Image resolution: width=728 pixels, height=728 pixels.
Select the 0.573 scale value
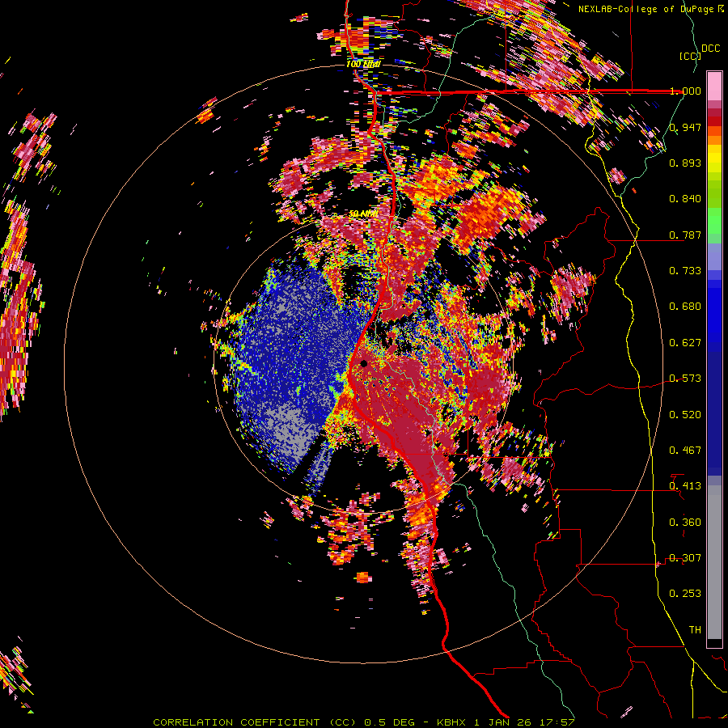(x=685, y=379)
